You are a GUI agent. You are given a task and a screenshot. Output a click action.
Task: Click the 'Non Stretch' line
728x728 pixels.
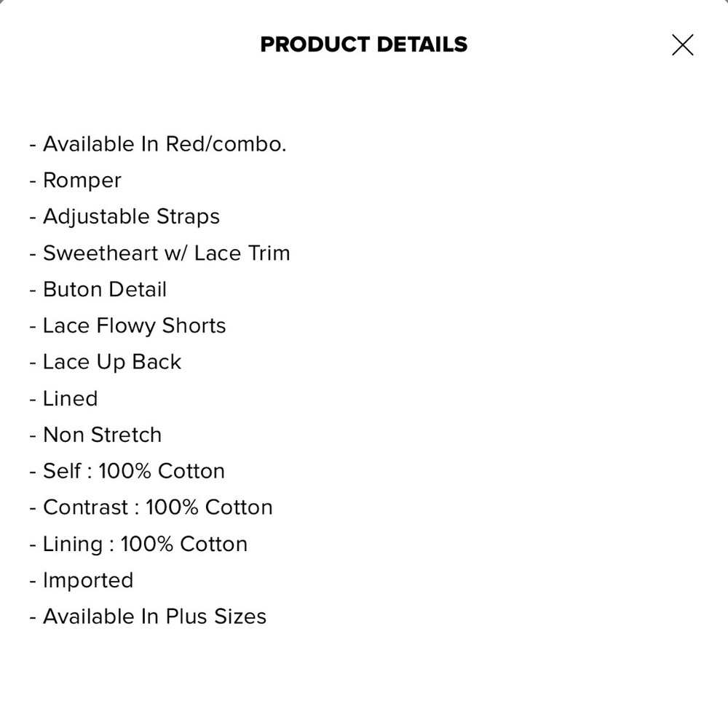(102, 435)
